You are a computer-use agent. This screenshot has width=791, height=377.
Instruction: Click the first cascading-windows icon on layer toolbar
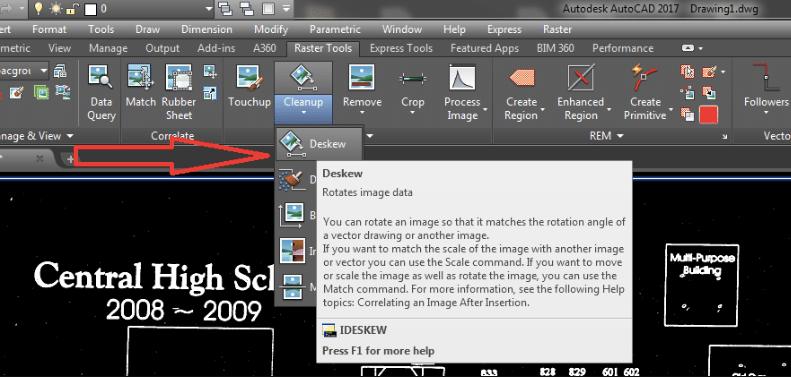coord(224,9)
